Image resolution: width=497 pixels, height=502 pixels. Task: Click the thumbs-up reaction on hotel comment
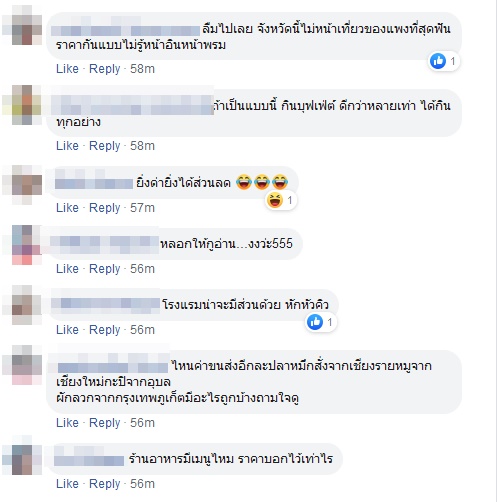pyautogui.click(x=315, y=322)
